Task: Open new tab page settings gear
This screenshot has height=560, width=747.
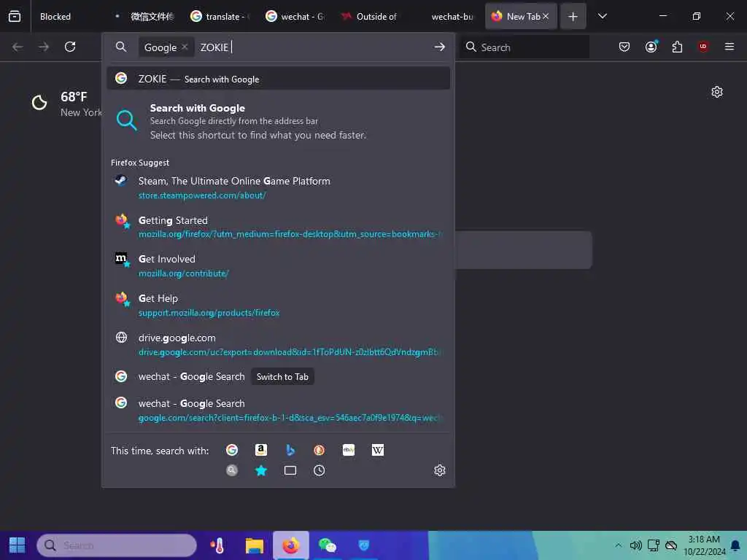Action: pos(716,92)
